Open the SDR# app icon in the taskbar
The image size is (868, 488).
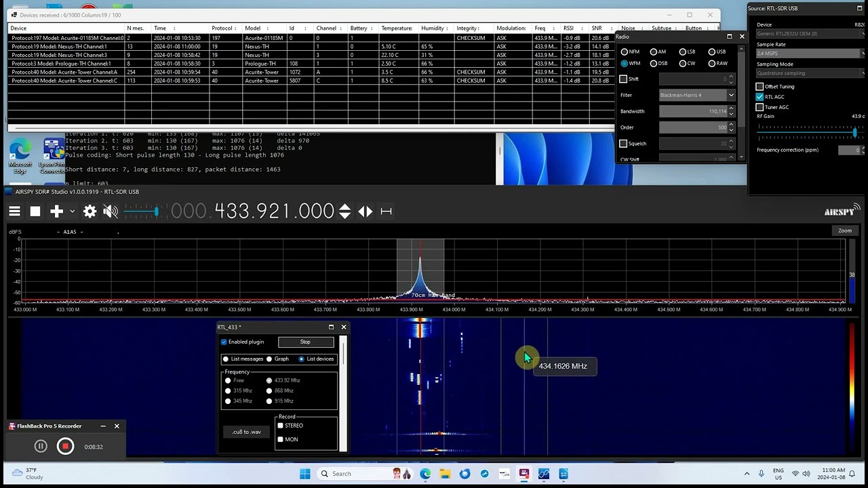[544, 474]
